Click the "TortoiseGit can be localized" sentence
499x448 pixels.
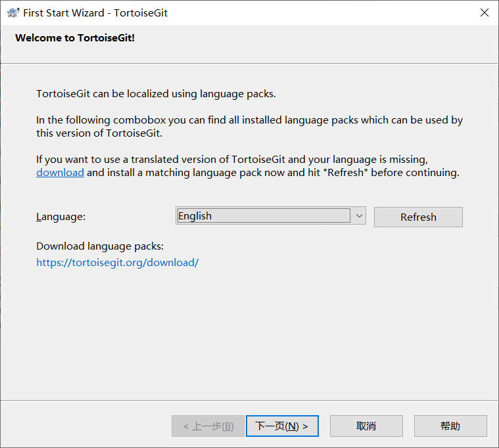pyautogui.click(x=156, y=94)
